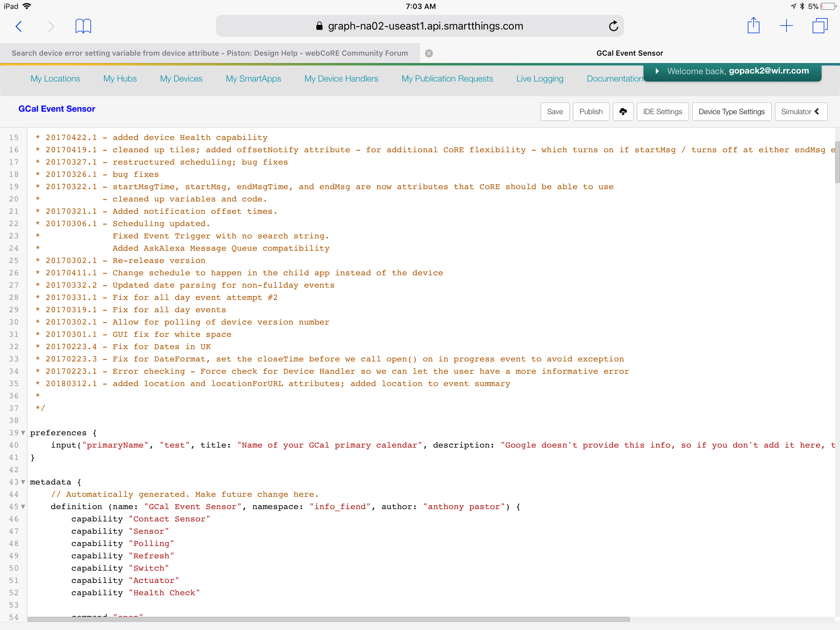Viewport: 840px width, 630px height.
Task: Click the GCal Event Sensor heading link
Action: tap(57, 109)
